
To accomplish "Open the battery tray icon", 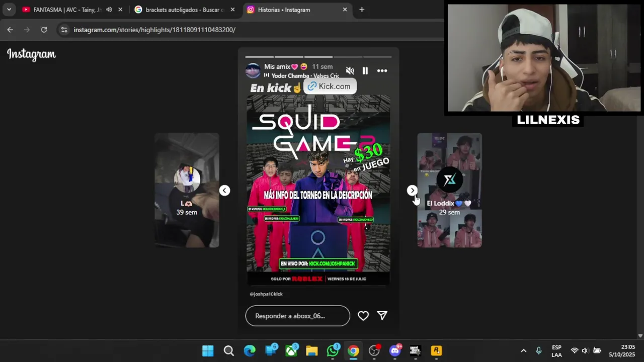I will (x=597, y=351).
